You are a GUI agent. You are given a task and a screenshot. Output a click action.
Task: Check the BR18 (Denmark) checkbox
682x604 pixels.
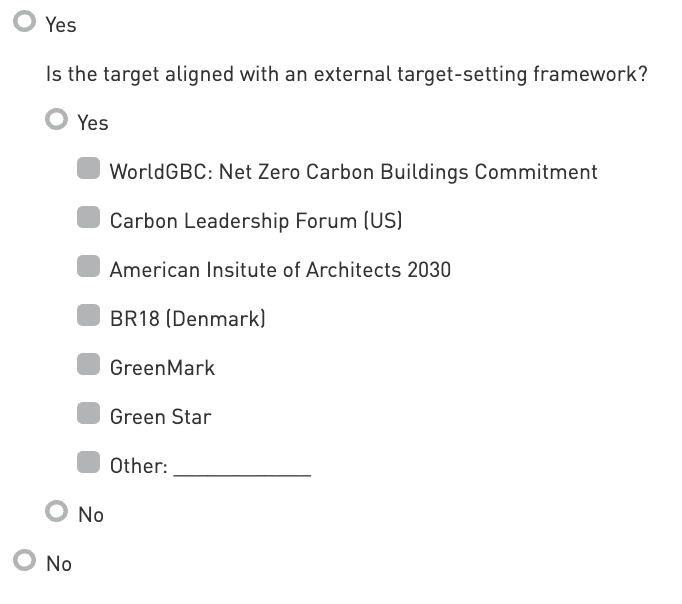[x=90, y=317]
